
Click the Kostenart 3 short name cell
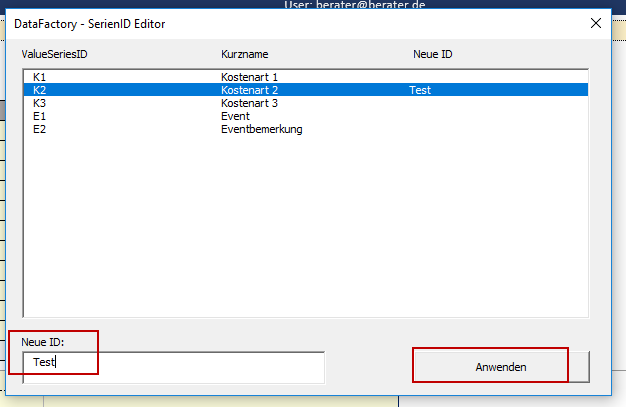click(249, 103)
